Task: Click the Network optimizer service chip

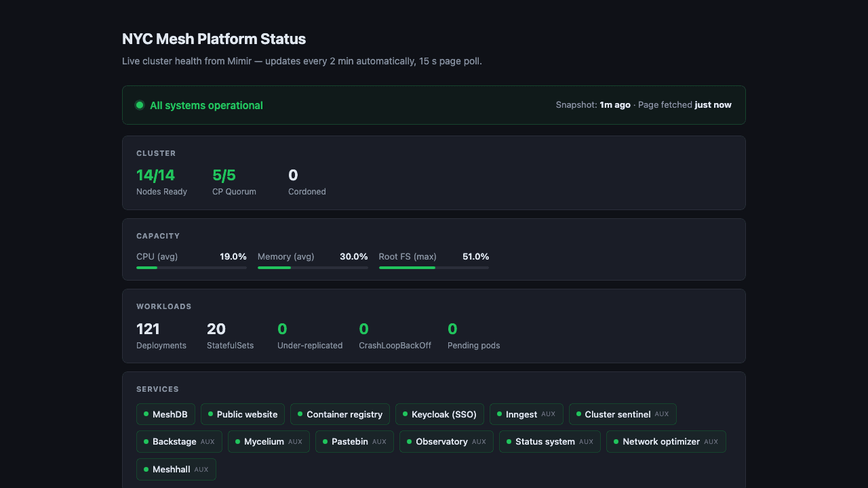Action: [666, 441]
